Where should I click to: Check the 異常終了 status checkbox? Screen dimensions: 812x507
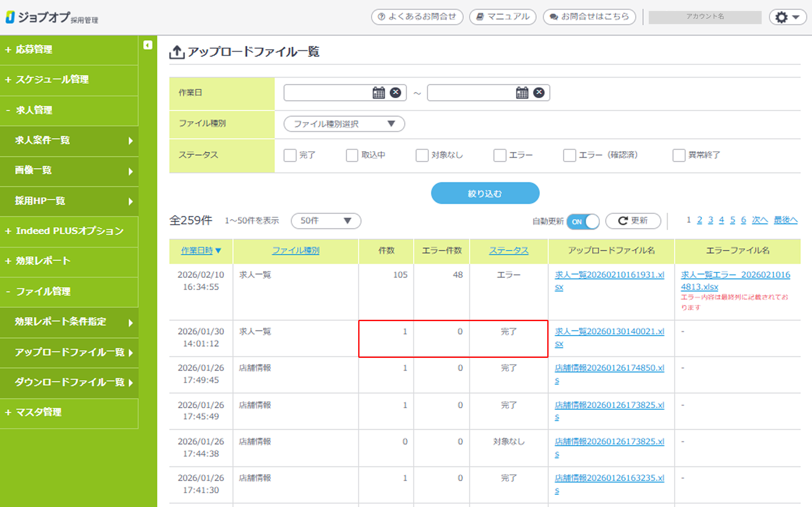tap(678, 155)
